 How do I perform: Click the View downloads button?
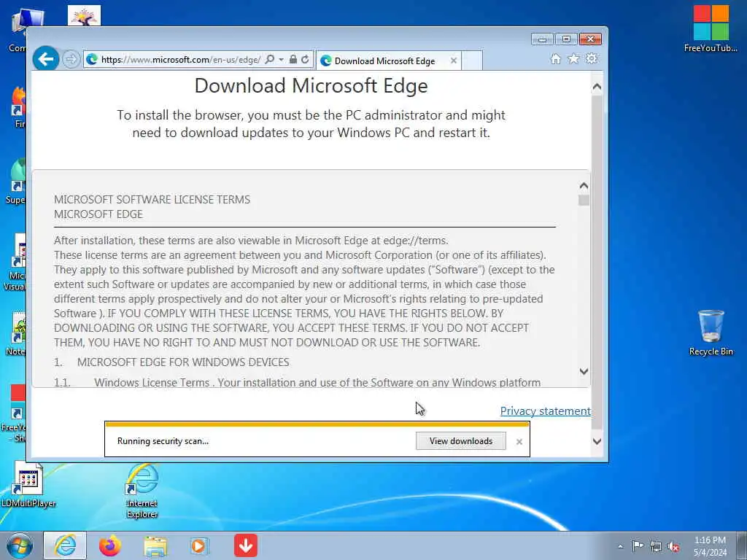coord(461,441)
